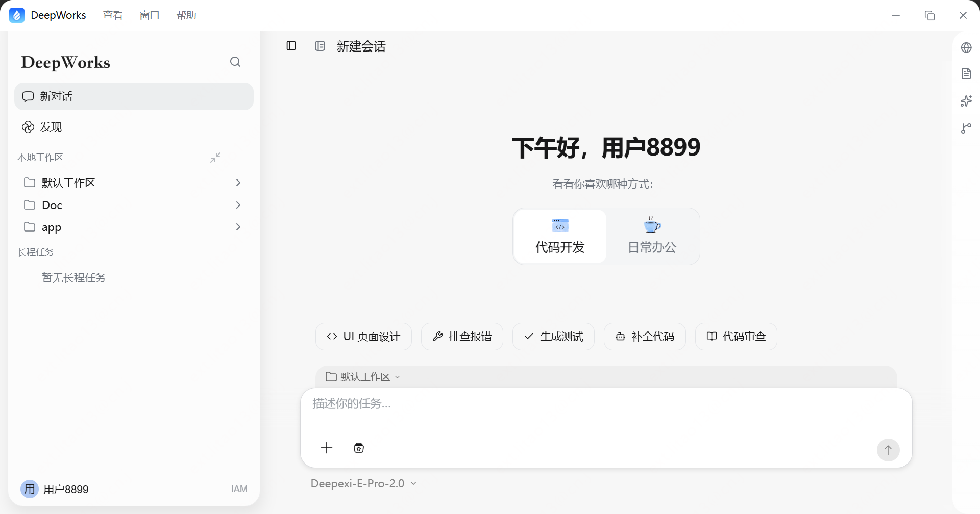Open the 查看 menu

pyautogui.click(x=113, y=15)
